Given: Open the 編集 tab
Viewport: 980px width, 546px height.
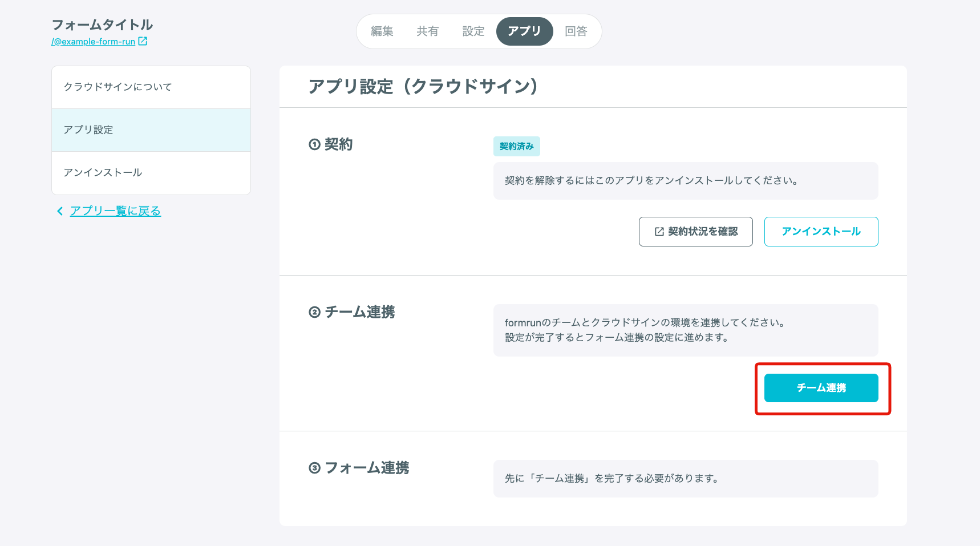Looking at the screenshot, I should [382, 31].
